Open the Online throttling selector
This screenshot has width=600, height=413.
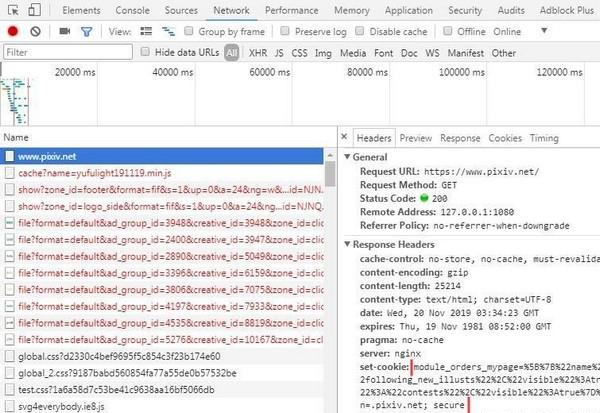[x=507, y=31]
